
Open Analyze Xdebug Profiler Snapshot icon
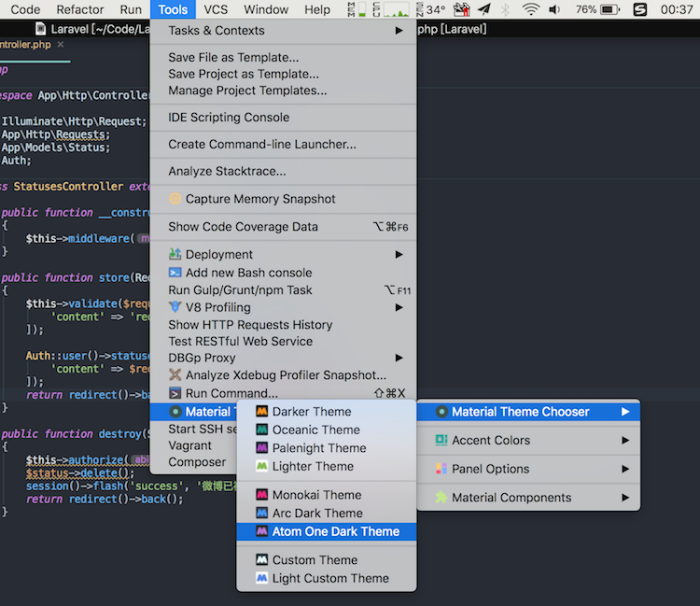coord(175,375)
